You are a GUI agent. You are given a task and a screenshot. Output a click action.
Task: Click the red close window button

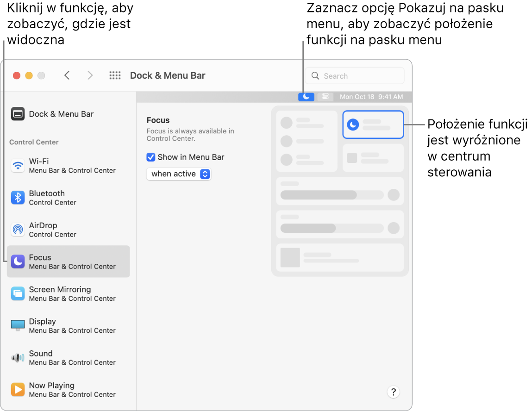point(17,75)
